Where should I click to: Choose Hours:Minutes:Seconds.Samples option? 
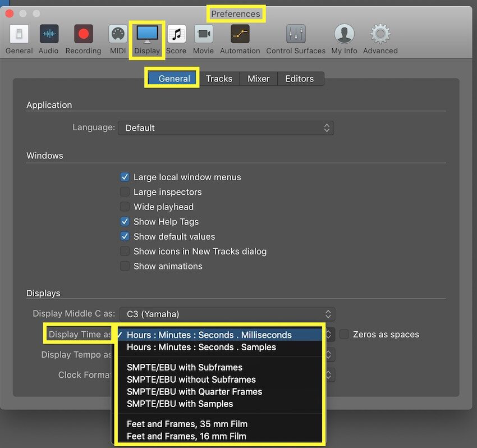coord(219,348)
